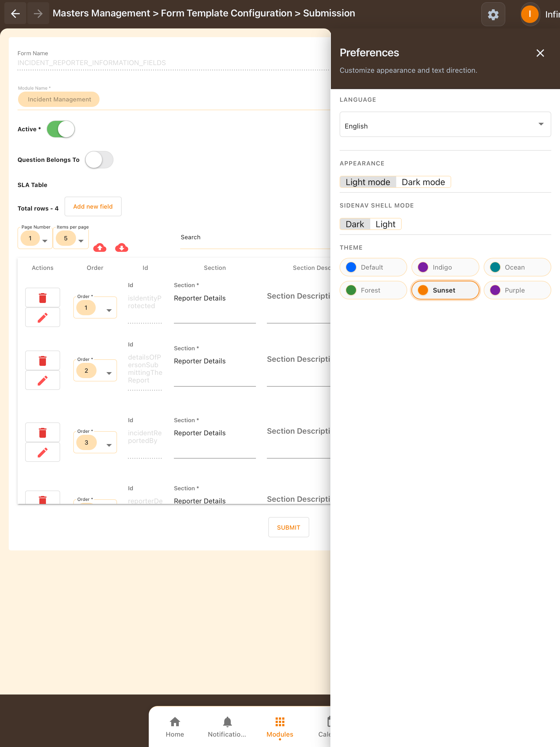The image size is (560, 747).
Task: Set sidenav shell mode to Dark
Action: pyautogui.click(x=355, y=224)
